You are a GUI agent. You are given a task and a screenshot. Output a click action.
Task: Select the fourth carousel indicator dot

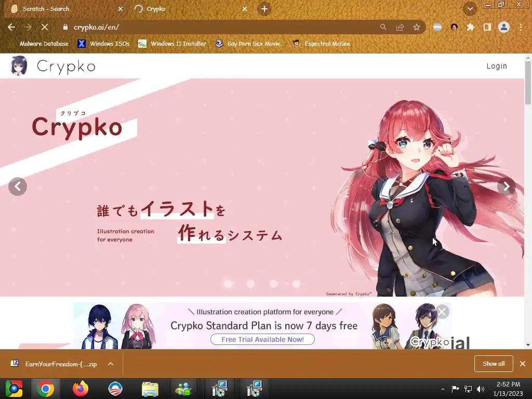click(296, 284)
